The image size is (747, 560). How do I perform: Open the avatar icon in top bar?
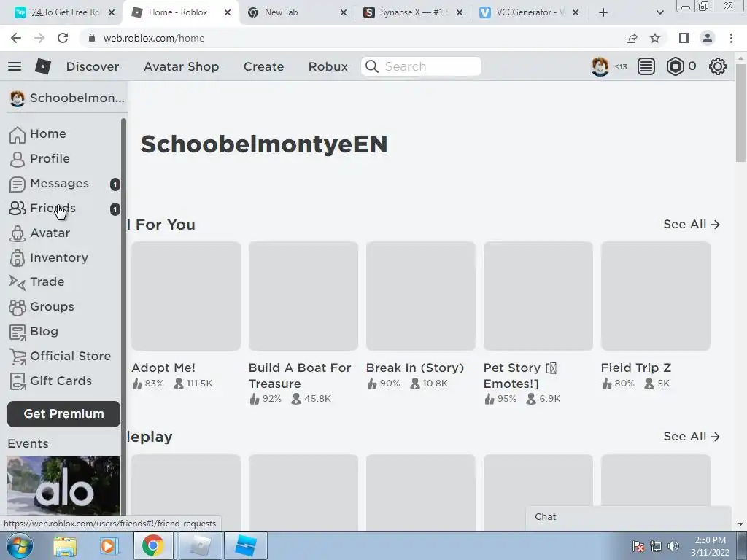[x=600, y=66]
